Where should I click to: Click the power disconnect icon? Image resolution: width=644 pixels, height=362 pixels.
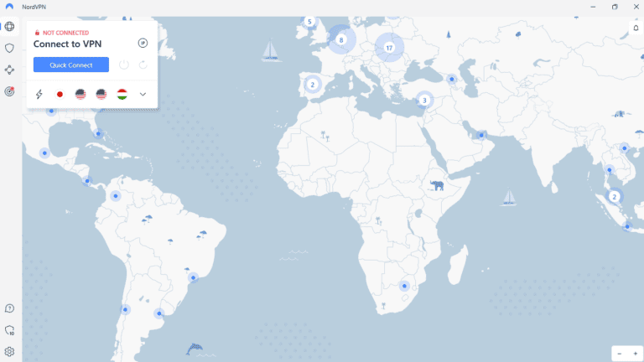(x=124, y=65)
